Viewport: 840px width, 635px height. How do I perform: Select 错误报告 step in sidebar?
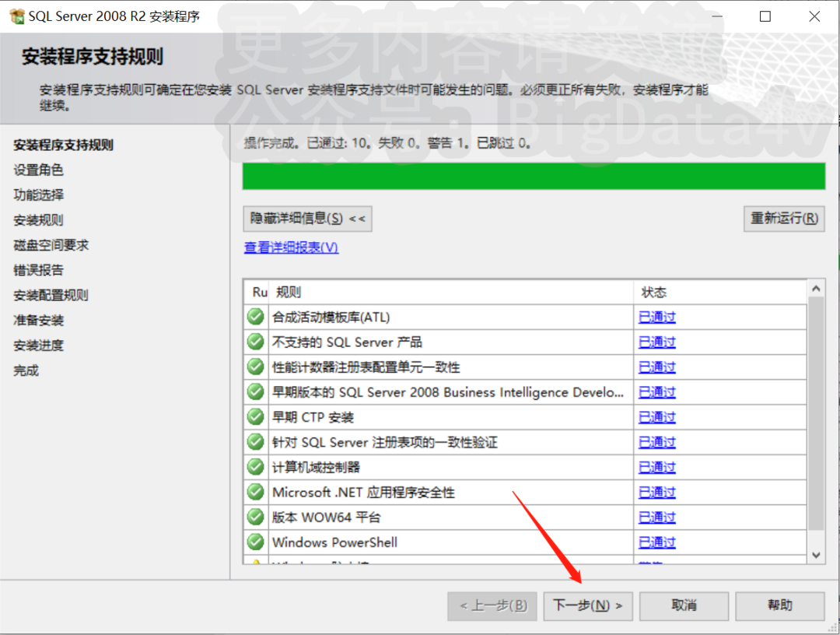coord(39,270)
